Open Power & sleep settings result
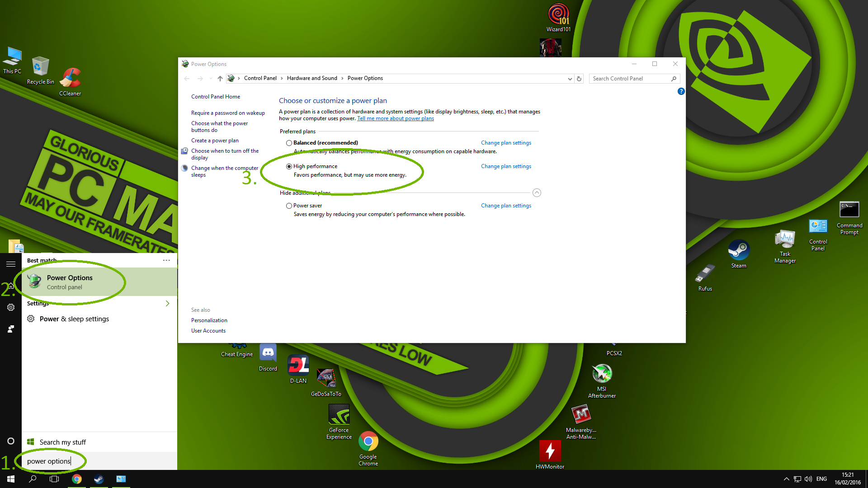 coord(74,319)
